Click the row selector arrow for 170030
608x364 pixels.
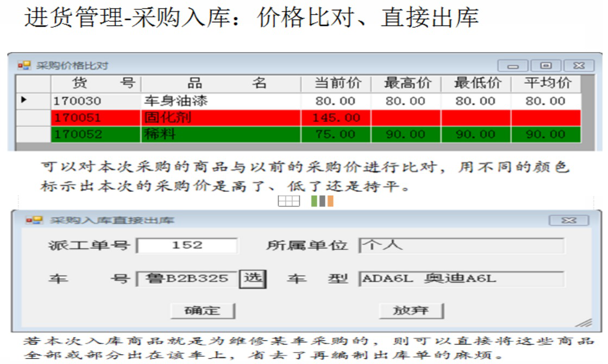[24, 101]
